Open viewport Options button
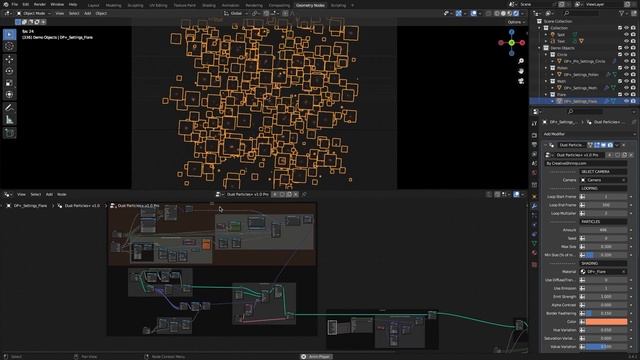 click(516, 22)
